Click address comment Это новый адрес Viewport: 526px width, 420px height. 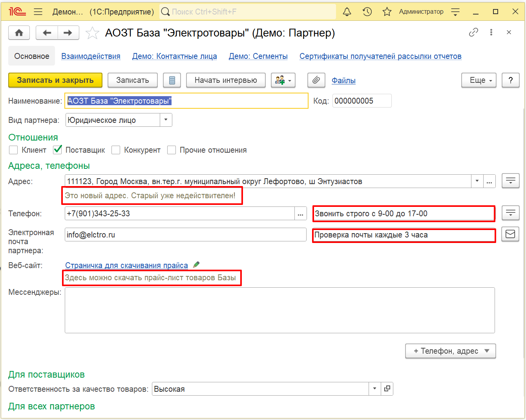pyautogui.click(x=150, y=195)
